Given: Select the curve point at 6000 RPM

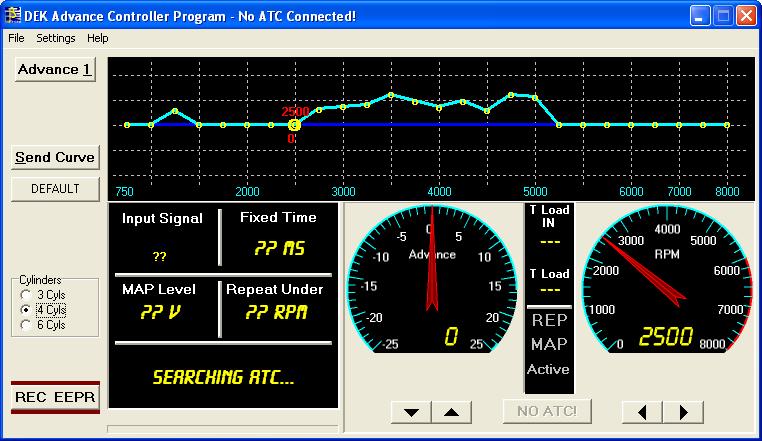Looking at the screenshot, I should (x=631, y=125).
